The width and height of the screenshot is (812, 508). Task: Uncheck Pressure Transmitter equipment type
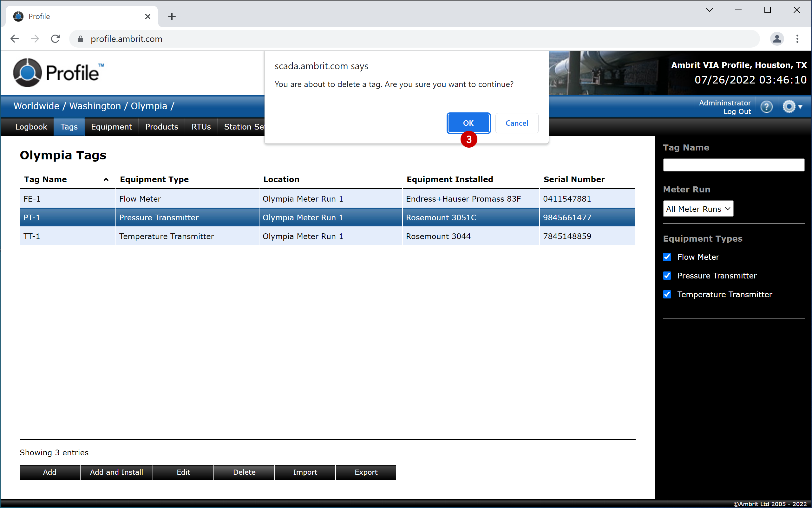667,276
